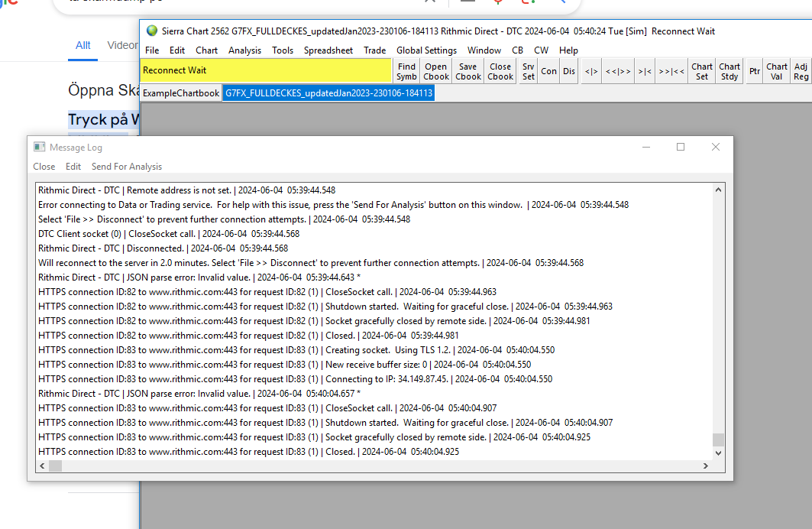Click JSON parse error line at 05:40:04.657
Image resolution: width=812 pixels, height=529 pixels.
point(199,393)
